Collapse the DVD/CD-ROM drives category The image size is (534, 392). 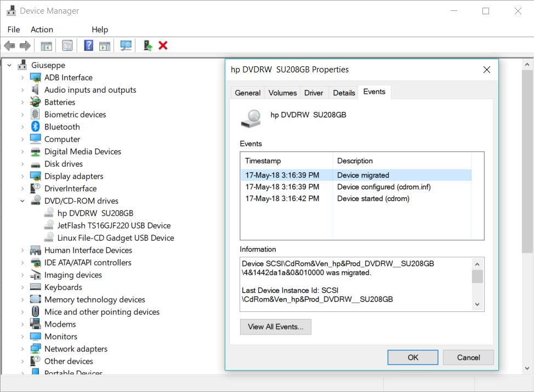[x=22, y=201]
